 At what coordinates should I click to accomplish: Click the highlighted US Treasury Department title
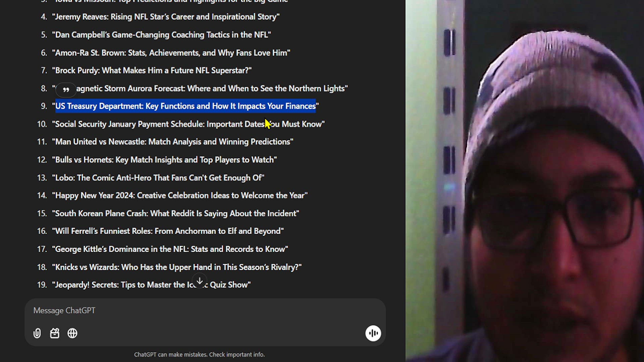click(185, 106)
